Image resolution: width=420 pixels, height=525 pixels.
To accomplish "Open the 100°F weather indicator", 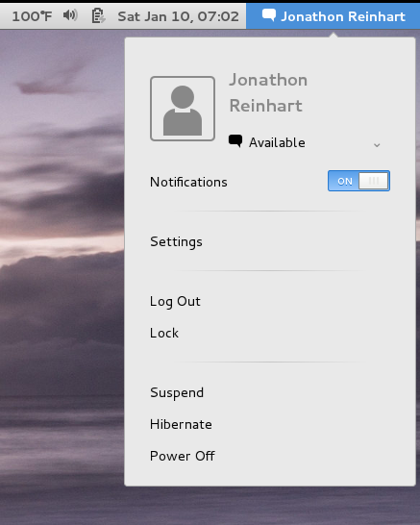I will coord(32,16).
